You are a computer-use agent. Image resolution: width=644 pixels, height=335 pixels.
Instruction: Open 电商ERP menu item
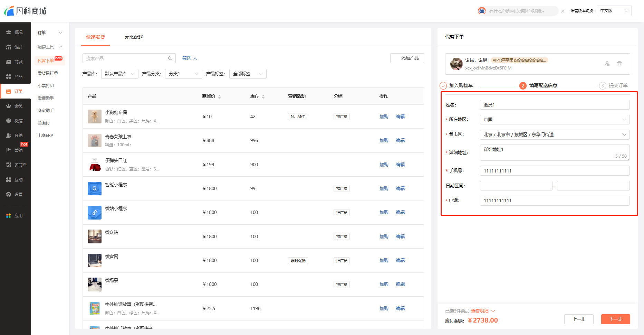coord(45,136)
